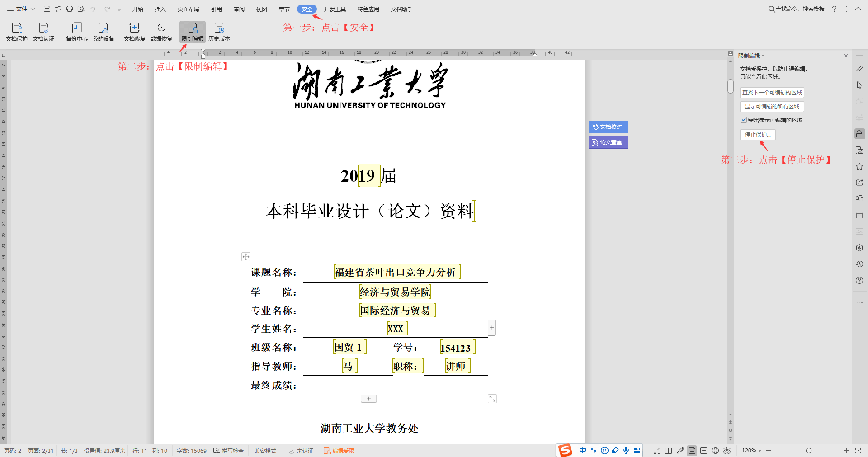The image size is (868, 457).
Task: Open the 文件 menu dropdown arrow
Action: pos(33,9)
